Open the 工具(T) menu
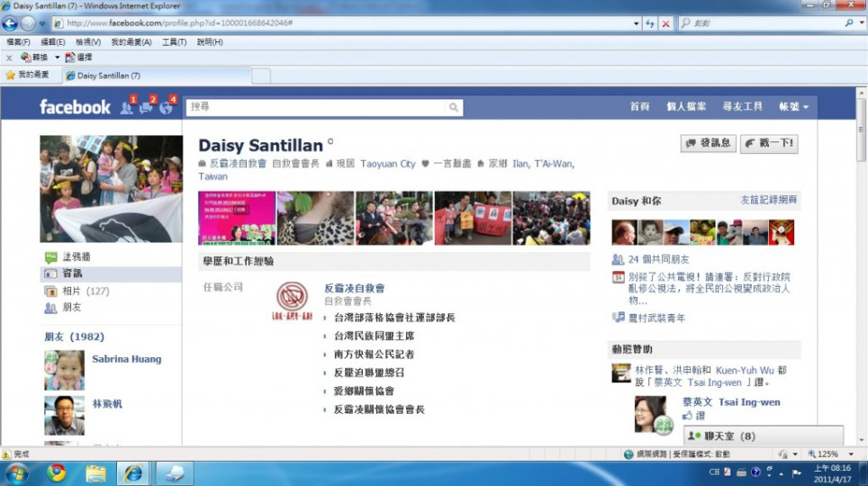 tap(174, 42)
